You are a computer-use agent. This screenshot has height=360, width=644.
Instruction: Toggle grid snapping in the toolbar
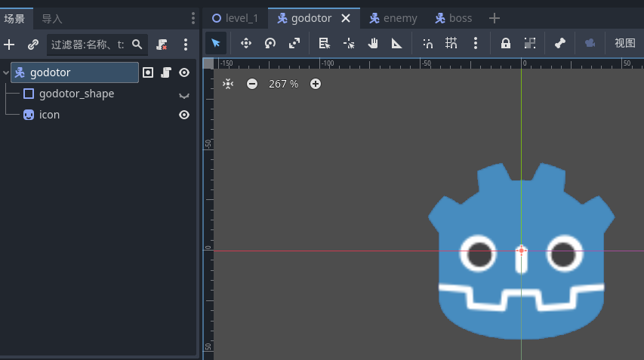point(451,44)
